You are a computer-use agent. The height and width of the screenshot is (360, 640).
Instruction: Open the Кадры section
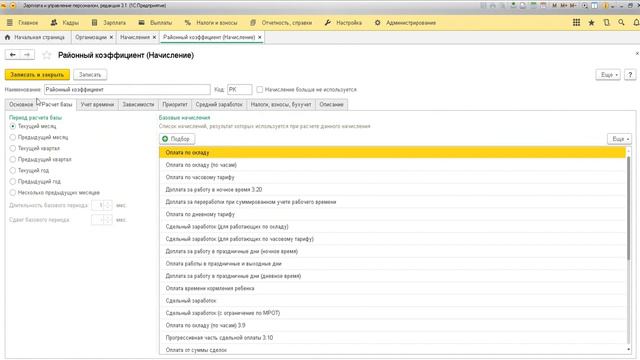(x=64, y=23)
